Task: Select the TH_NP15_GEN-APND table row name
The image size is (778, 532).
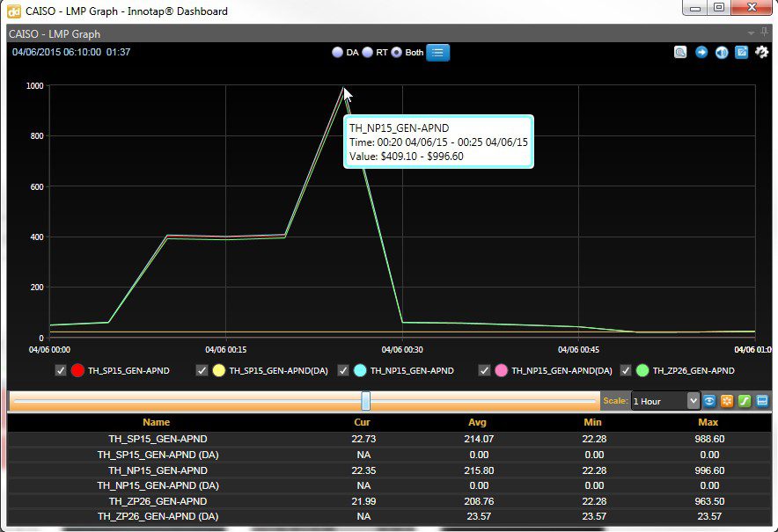Action: tap(158, 470)
